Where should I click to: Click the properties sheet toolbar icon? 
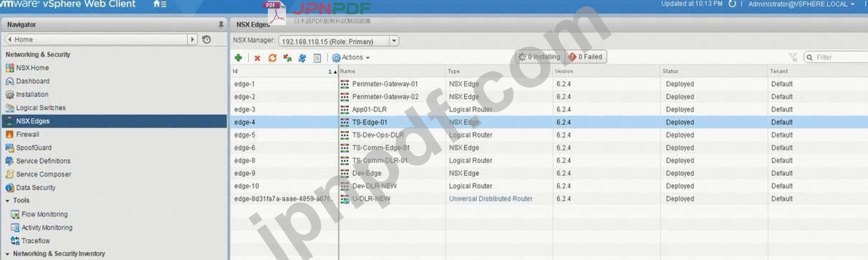point(317,58)
